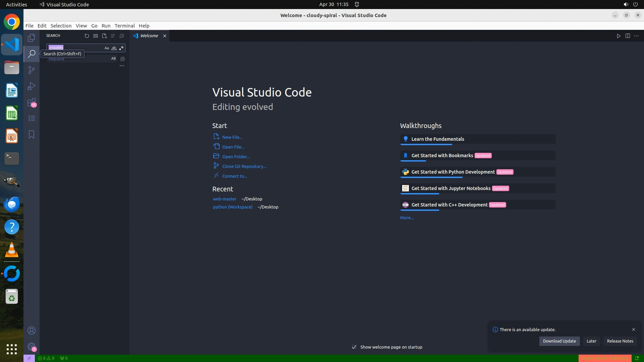Open the Extensions view
The image size is (644, 362).
(x=32, y=102)
